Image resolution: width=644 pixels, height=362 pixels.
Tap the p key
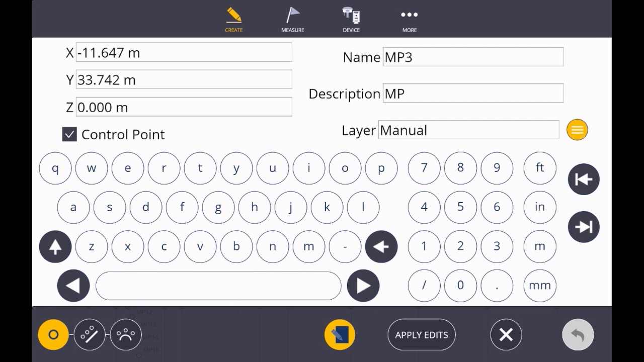coord(381,168)
